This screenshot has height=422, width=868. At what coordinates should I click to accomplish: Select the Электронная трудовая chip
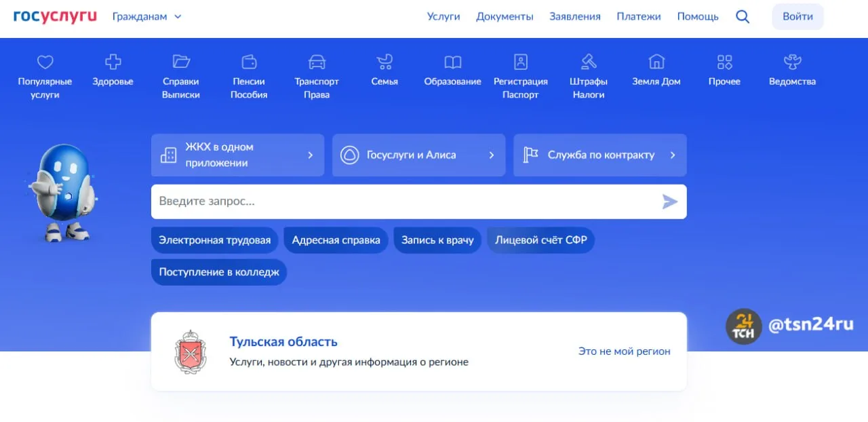[214, 240]
